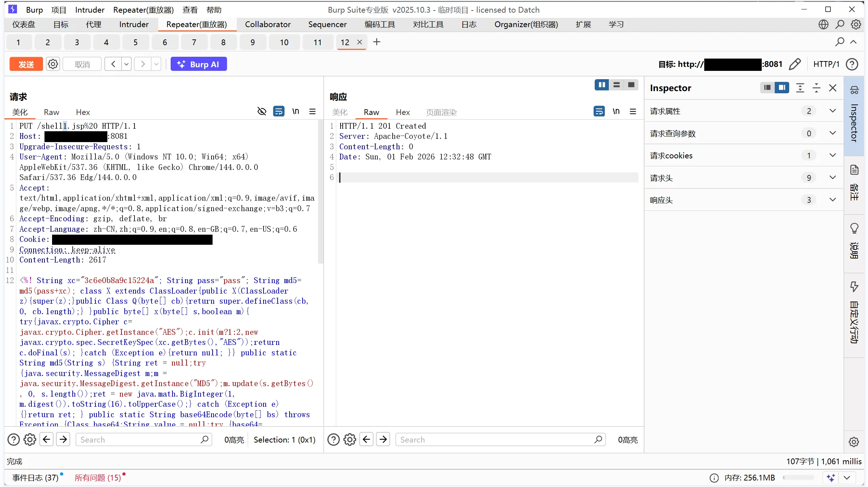Viewport: 868px width, 487px height.
Task: Select top-bottom split layout
Action: click(617, 85)
